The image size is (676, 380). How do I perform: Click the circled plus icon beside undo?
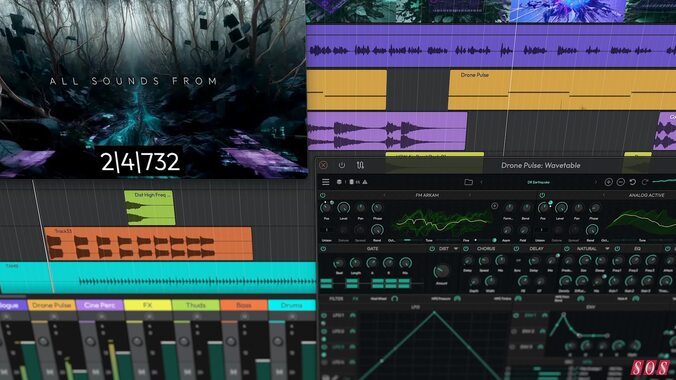(608, 182)
